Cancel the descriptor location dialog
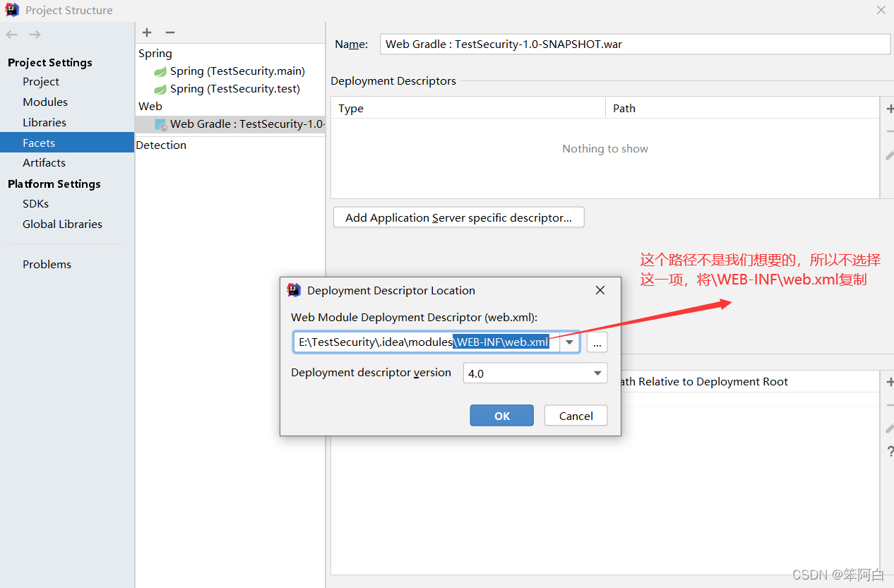 (576, 416)
